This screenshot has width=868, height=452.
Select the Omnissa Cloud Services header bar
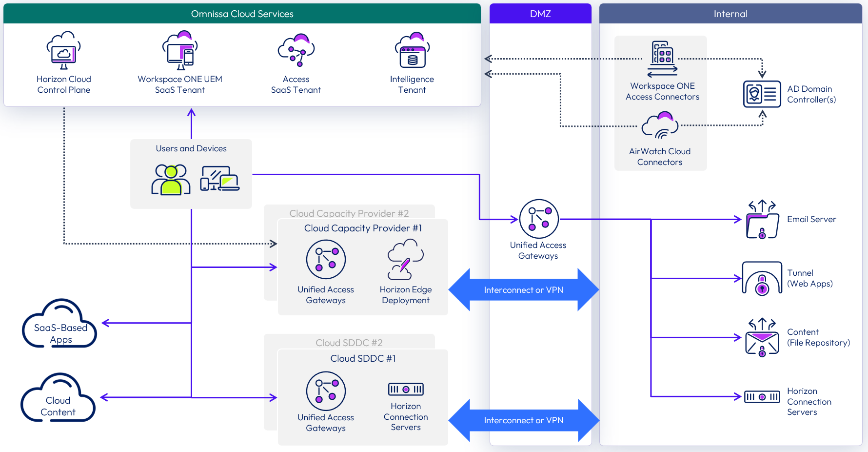[x=242, y=14]
